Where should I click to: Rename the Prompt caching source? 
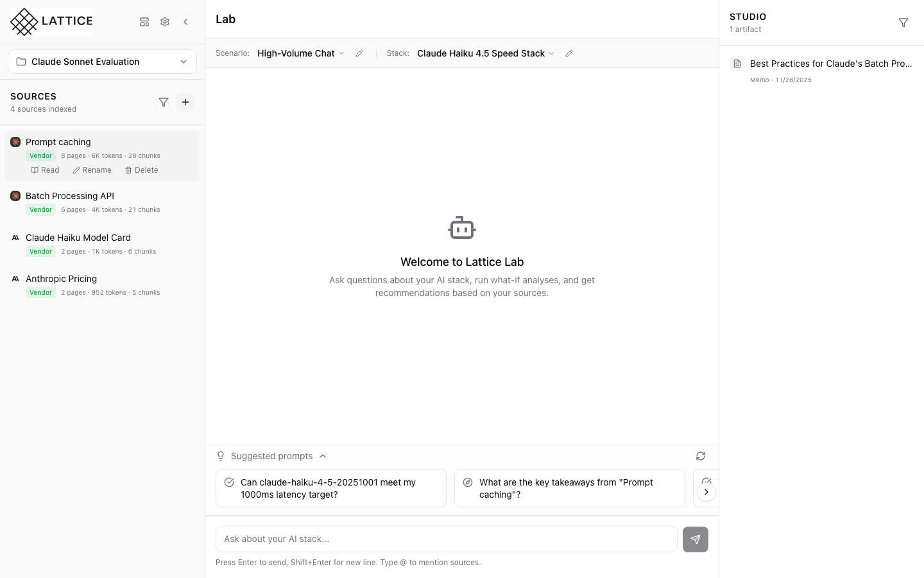(92, 170)
